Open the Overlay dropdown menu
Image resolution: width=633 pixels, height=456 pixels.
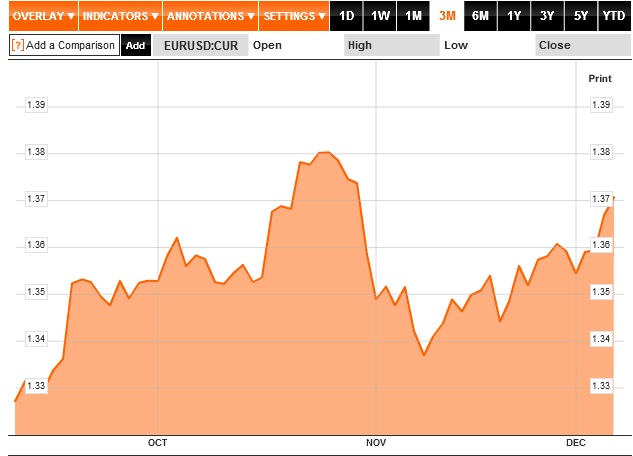pos(44,16)
